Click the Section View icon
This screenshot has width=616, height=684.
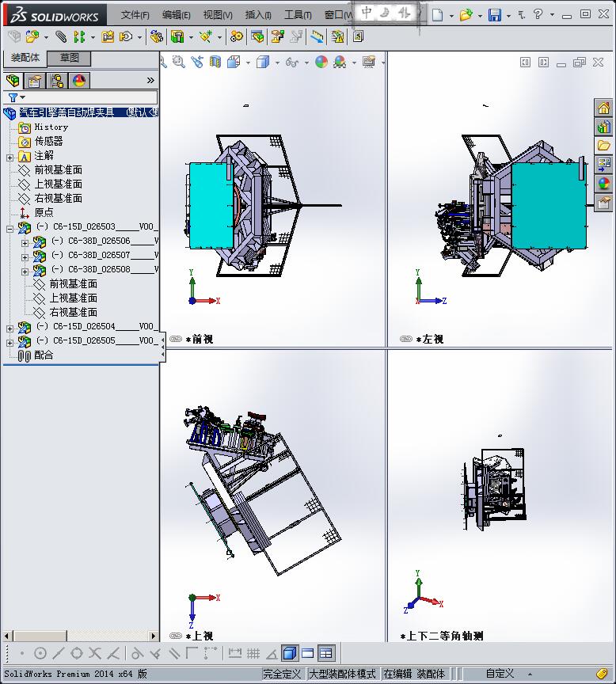(x=215, y=62)
